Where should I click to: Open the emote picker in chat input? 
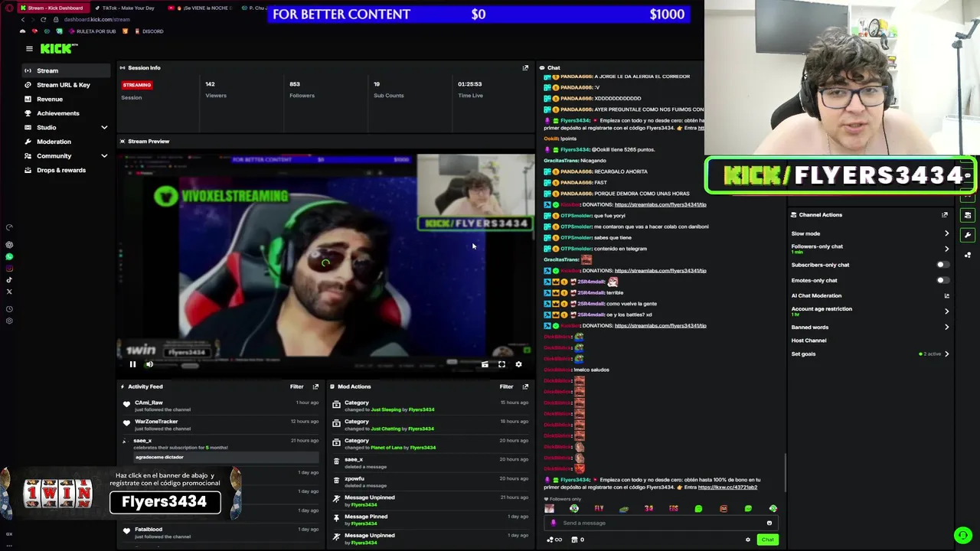pos(769,523)
